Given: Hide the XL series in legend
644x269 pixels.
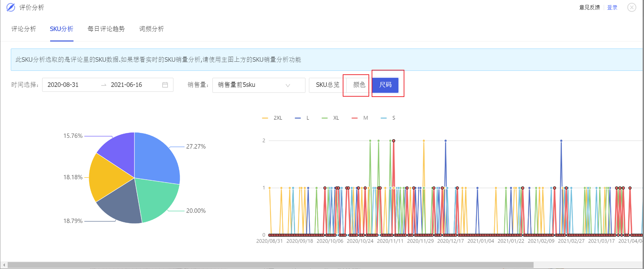Looking at the screenshot, I should point(331,118).
